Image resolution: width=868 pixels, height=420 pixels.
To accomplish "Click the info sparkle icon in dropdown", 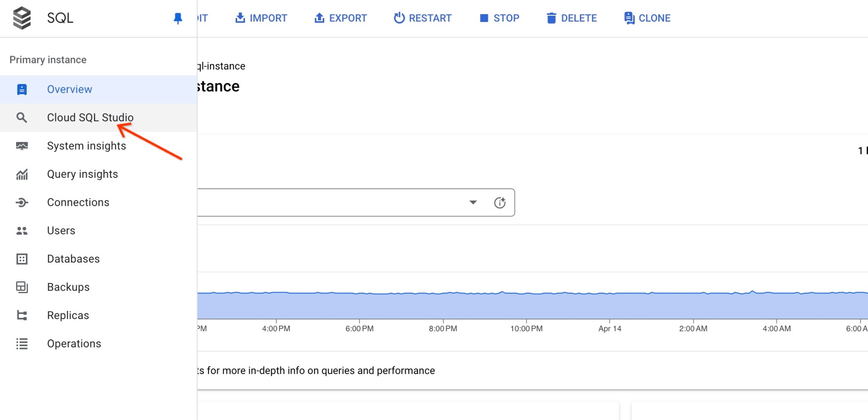I will click(x=500, y=203).
